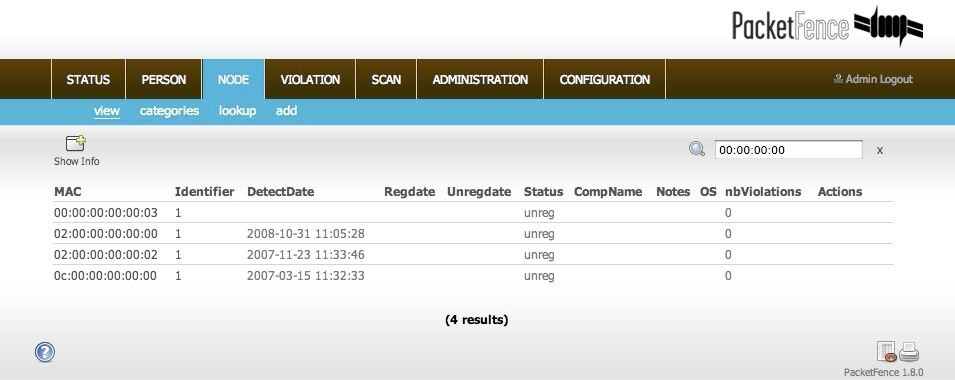Click MAC 00:00:00:00:00:03
955x380 pixels.
(x=106, y=213)
